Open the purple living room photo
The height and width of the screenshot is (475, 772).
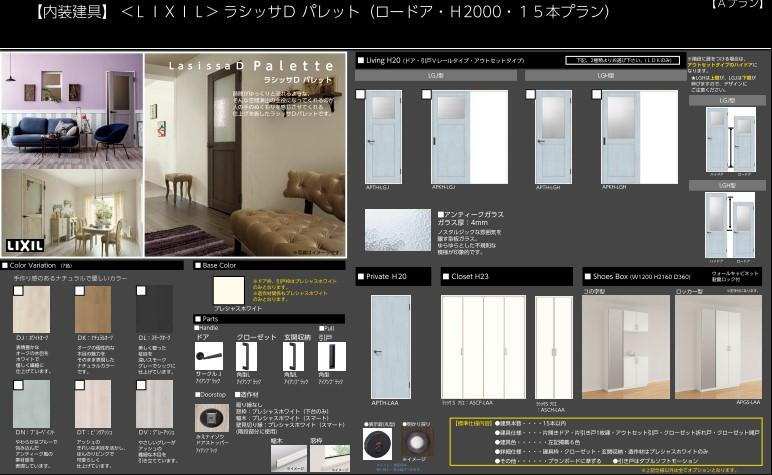[72, 111]
